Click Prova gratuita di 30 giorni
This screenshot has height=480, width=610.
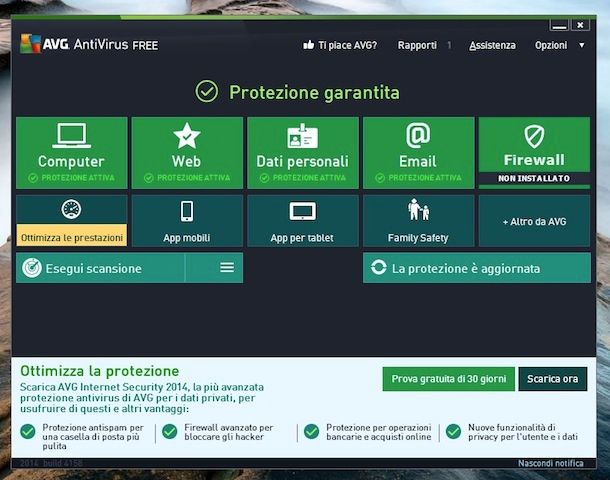pyautogui.click(x=449, y=379)
